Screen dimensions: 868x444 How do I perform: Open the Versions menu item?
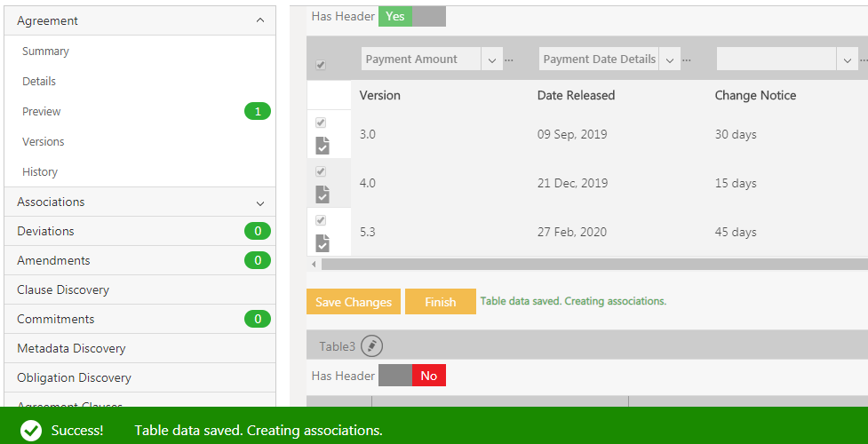(44, 142)
